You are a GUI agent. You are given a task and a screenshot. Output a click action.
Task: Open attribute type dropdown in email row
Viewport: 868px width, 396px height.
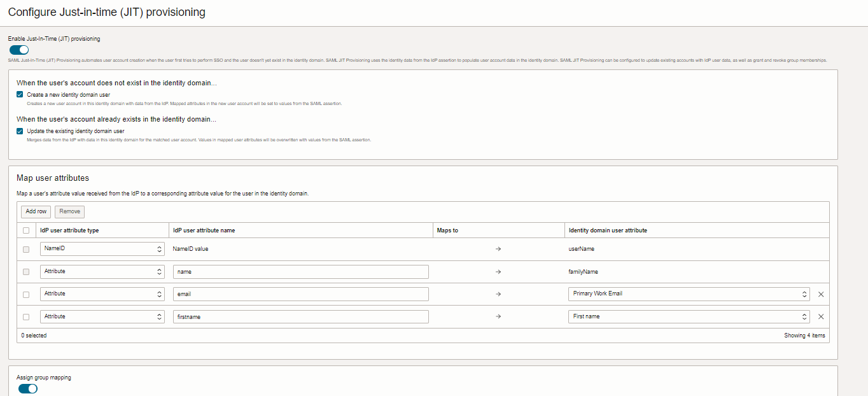tap(102, 294)
